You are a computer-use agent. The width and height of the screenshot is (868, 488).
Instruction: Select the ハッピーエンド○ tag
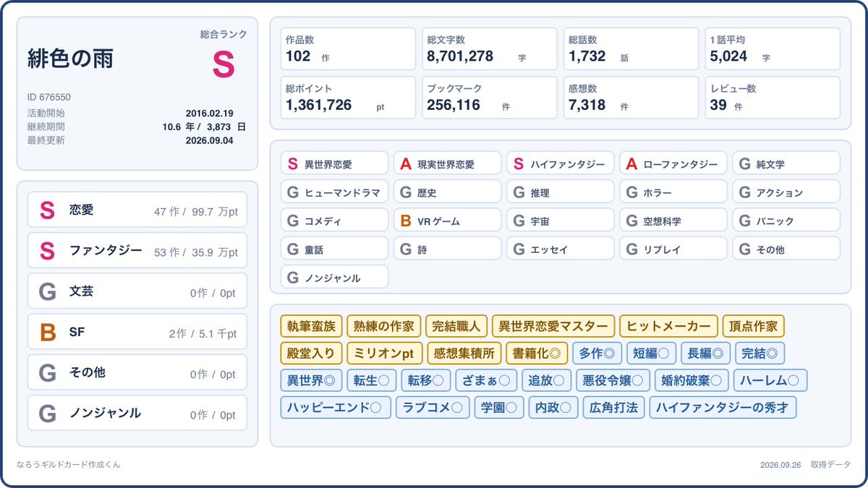click(x=336, y=407)
